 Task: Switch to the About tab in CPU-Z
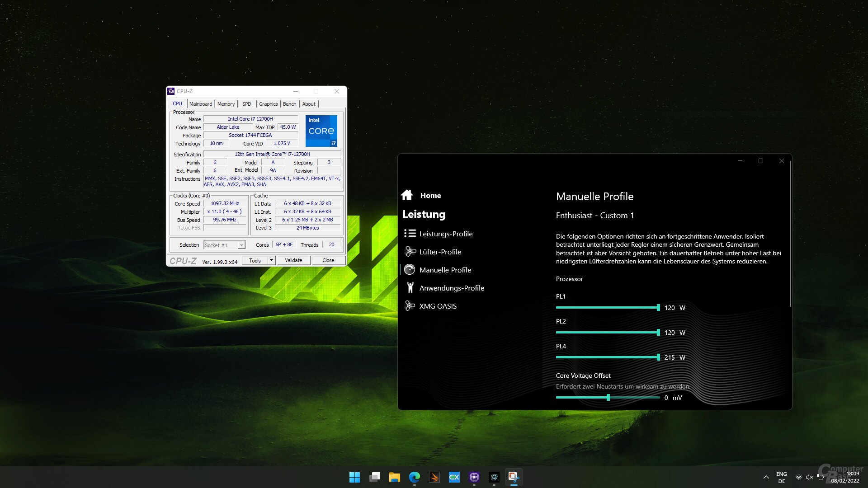[309, 104]
